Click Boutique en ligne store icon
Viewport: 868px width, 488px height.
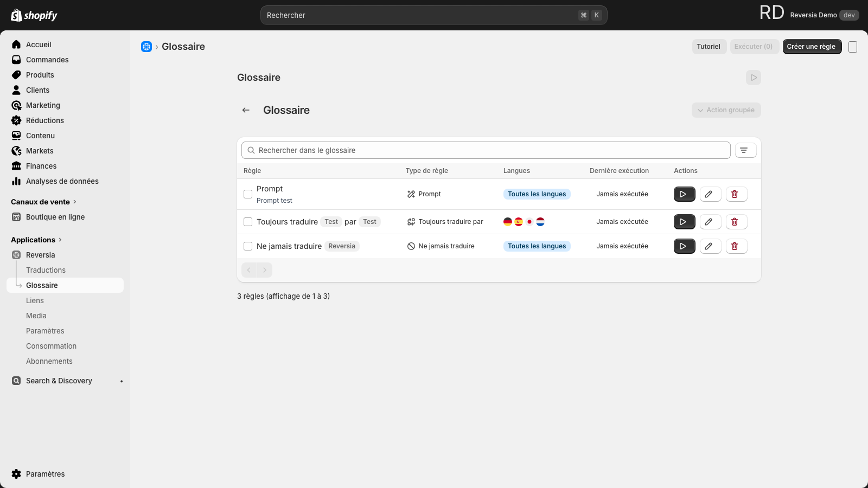click(x=16, y=217)
